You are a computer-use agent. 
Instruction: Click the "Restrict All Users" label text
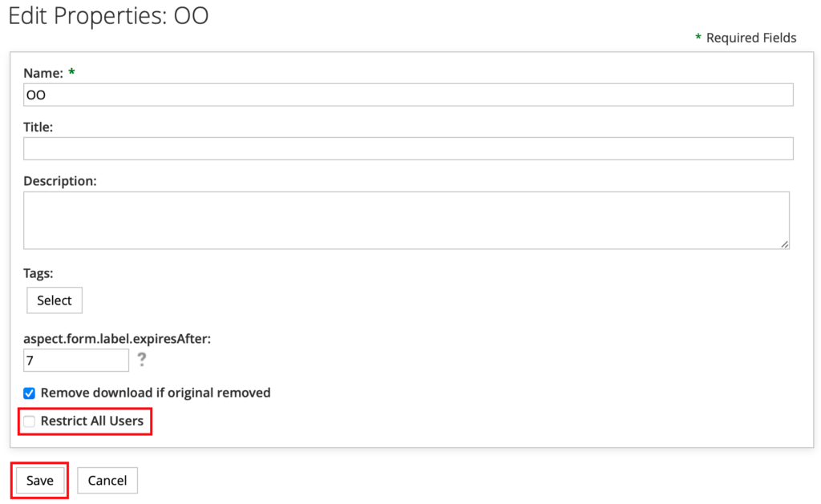[92, 421]
